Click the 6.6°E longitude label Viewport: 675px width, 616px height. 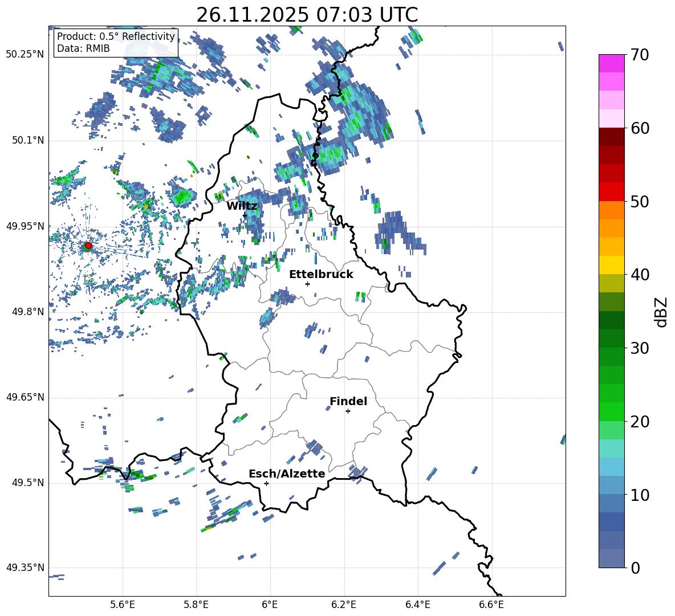click(x=491, y=605)
